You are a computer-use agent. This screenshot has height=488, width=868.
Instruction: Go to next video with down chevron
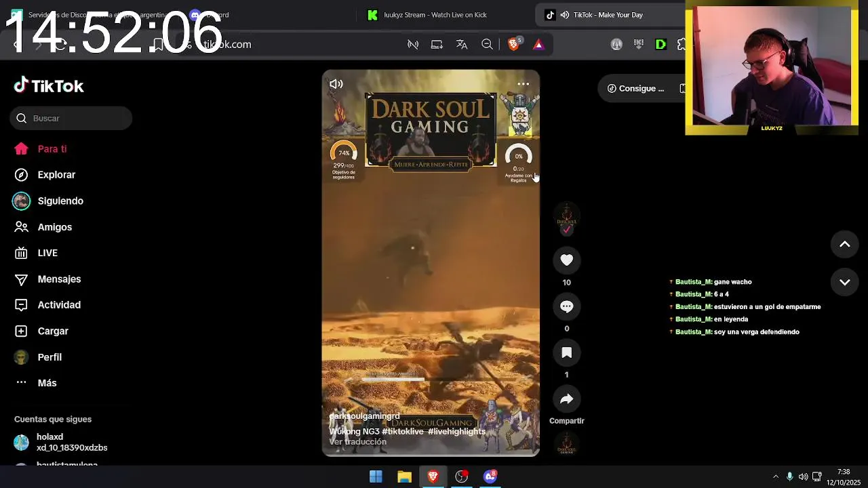(845, 282)
